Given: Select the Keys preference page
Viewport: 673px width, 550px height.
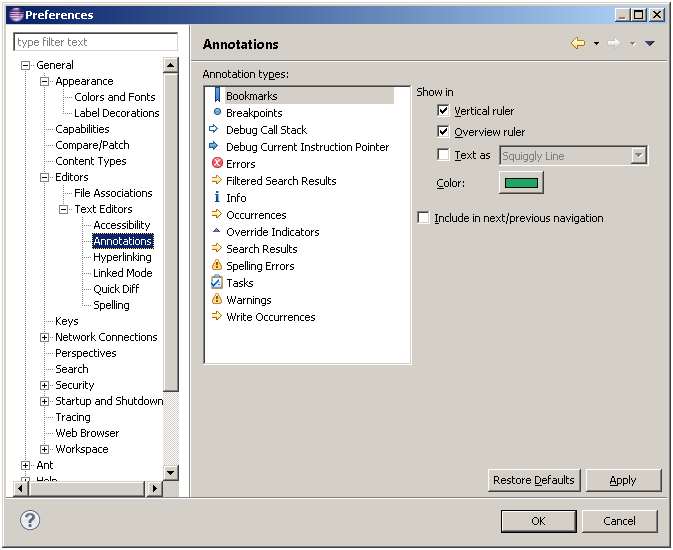Looking at the screenshot, I should point(67,321).
